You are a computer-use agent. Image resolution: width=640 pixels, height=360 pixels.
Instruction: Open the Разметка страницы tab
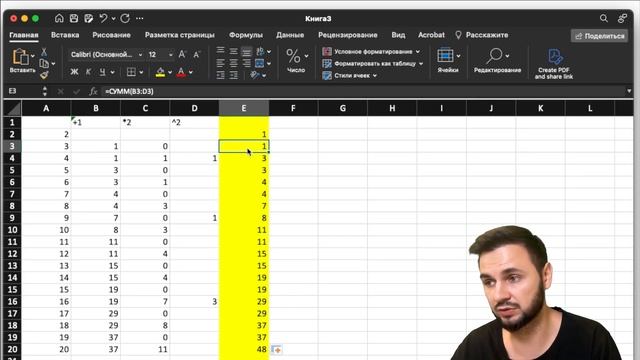[180, 35]
